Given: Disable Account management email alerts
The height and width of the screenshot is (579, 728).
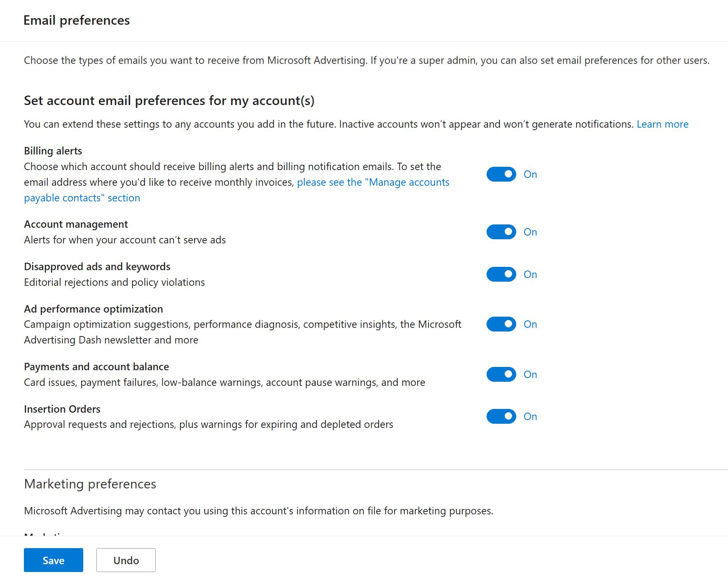Looking at the screenshot, I should tap(500, 231).
